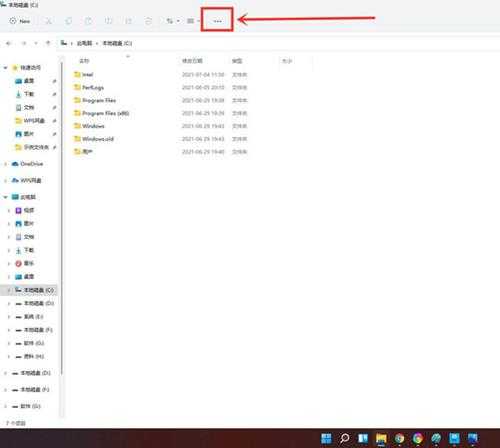Click the New button in the toolbar

pos(20,21)
